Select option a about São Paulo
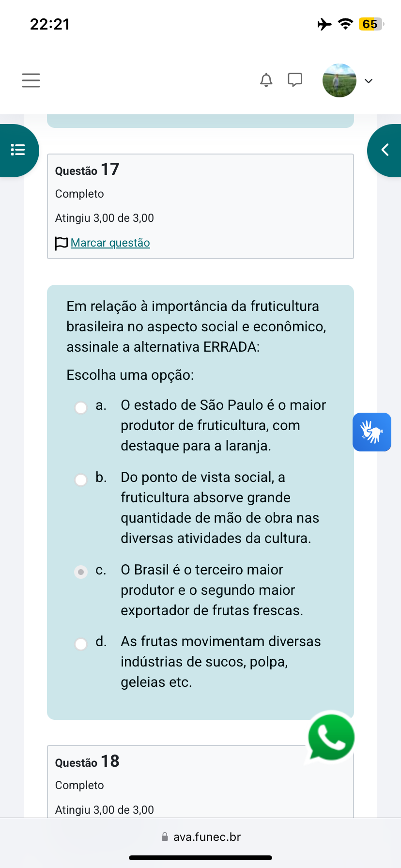401x868 pixels. (x=81, y=408)
